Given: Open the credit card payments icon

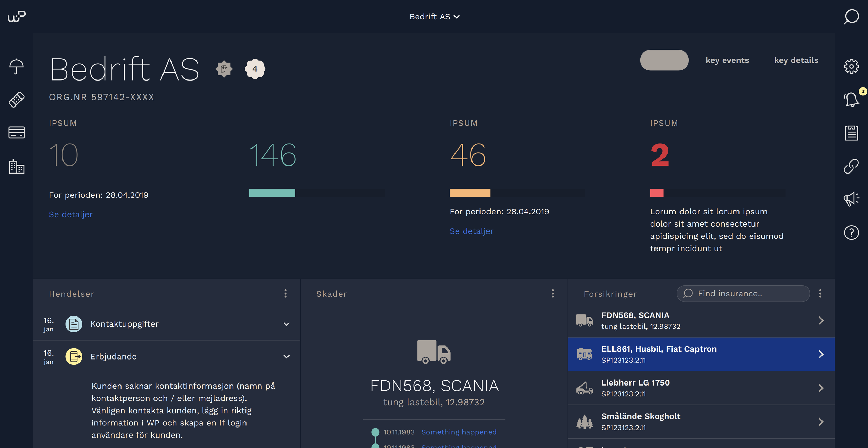Looking at the screenshot, I should pos(16,133).
